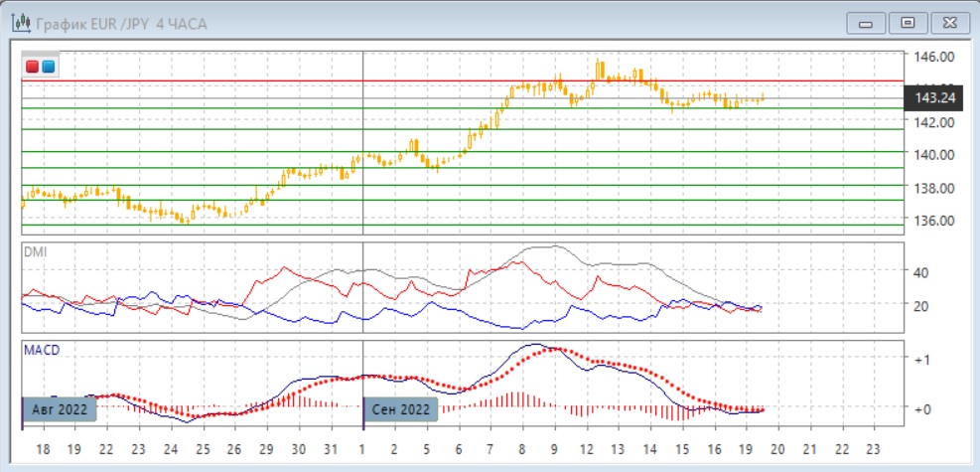Viewport: 980px width, 472px height.
Task: Maximize the EUR/JPY chart window
Action: 907,22
